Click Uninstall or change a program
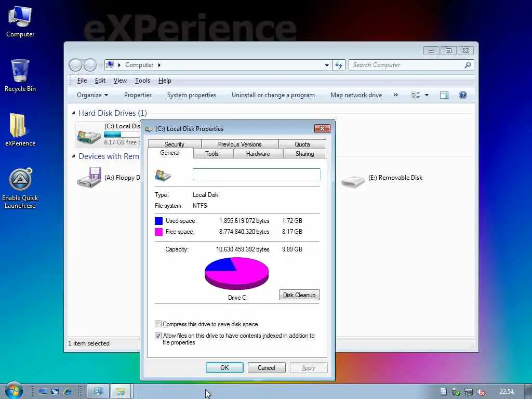 click(x=273, y=95)
